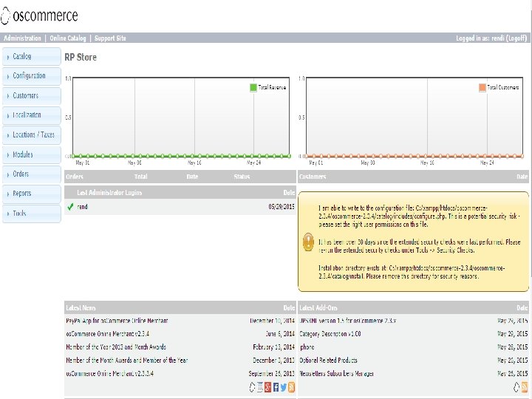Open PayPal App for osCommerce news item

(117, 321)
